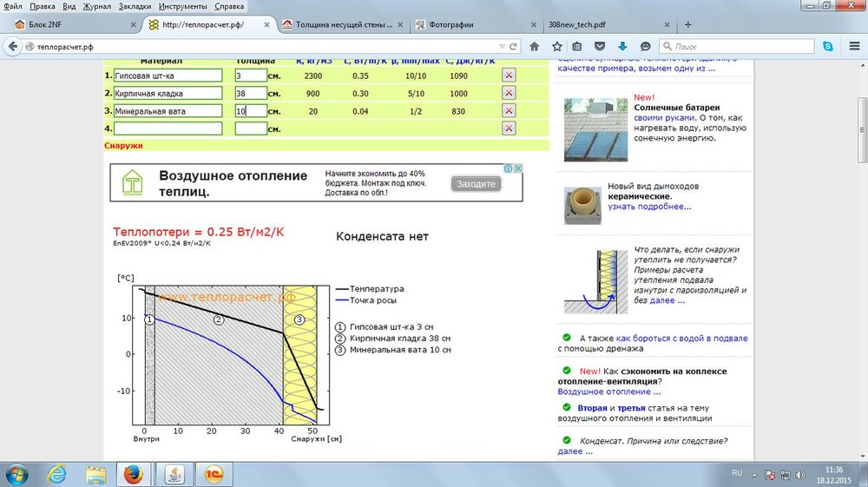868x487 pixels.
Task: Reload the page with the refresh icon
Action: tap(515, 46)
